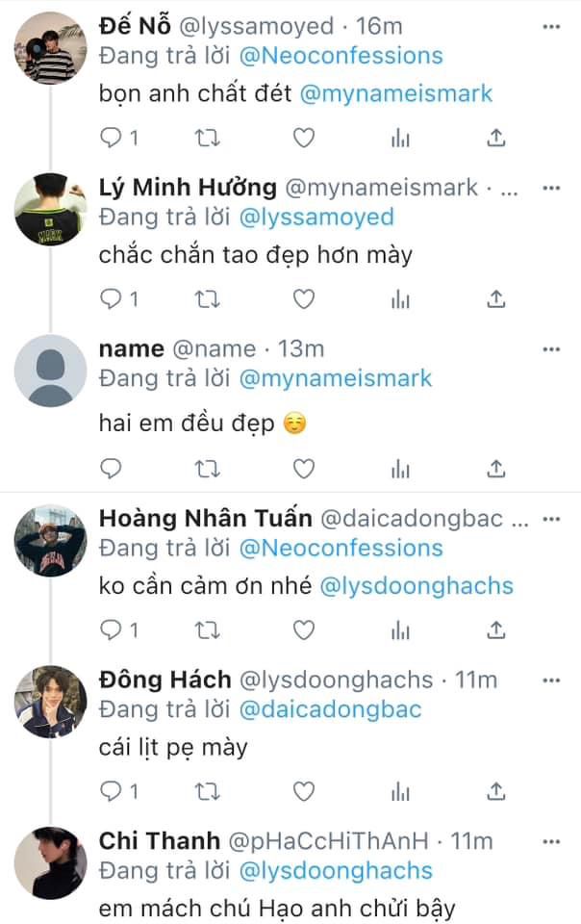Reply to Đế Nỗ's tweet
581x924 pixels.
point(112,139)
